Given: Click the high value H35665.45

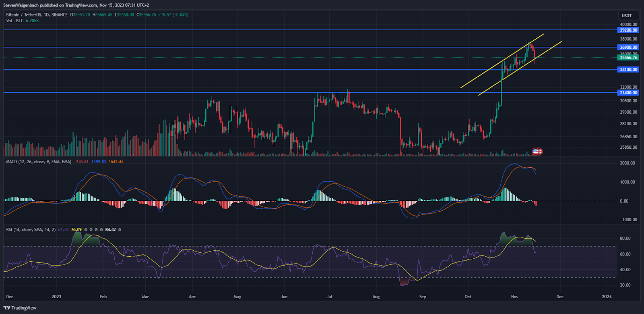Looking at the screenshot, I should 102,15.
